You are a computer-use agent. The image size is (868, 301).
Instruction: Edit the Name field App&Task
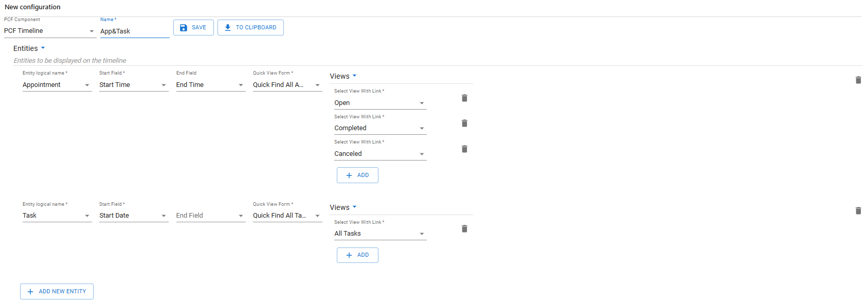[x=134, y=31]
